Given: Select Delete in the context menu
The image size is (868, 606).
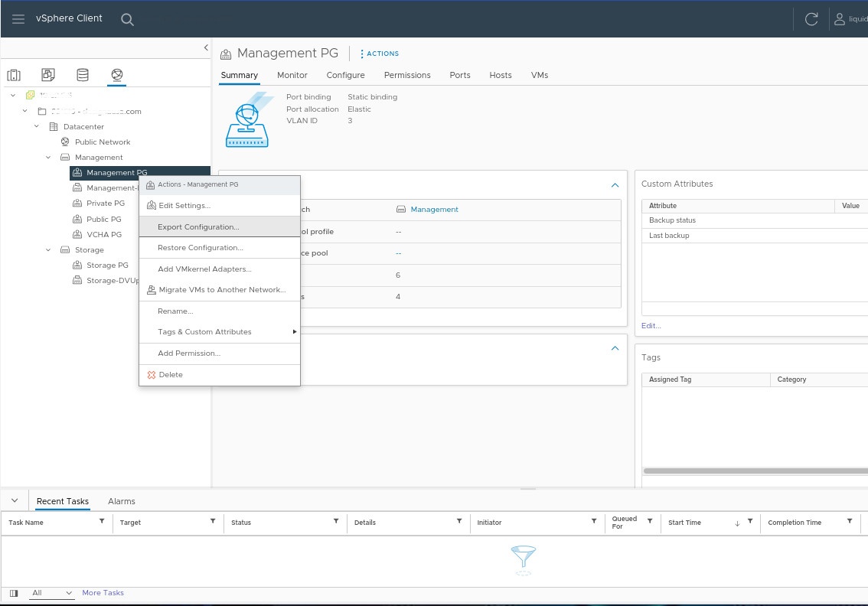Looking at the screenshot, I should click(x=170, y=375).
